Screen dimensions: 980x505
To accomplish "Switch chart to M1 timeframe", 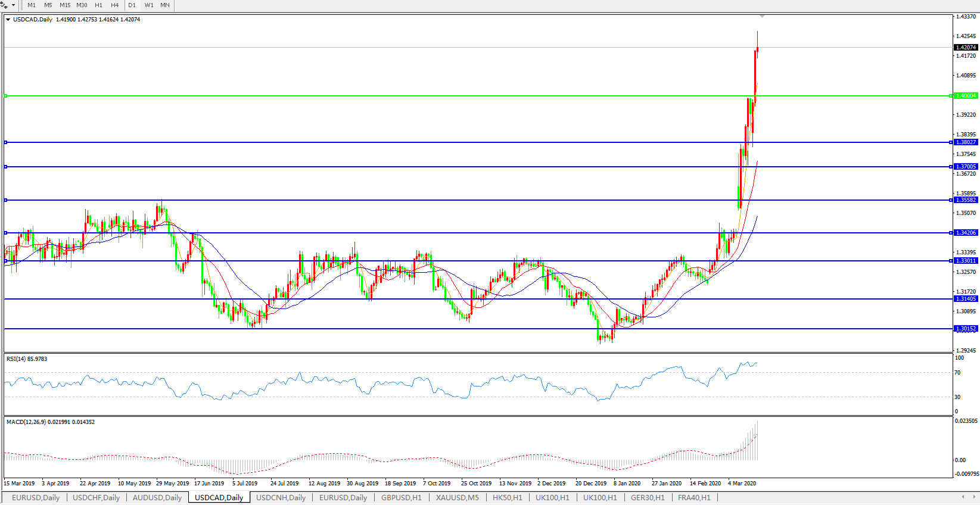I will click(x=32, y=5).
